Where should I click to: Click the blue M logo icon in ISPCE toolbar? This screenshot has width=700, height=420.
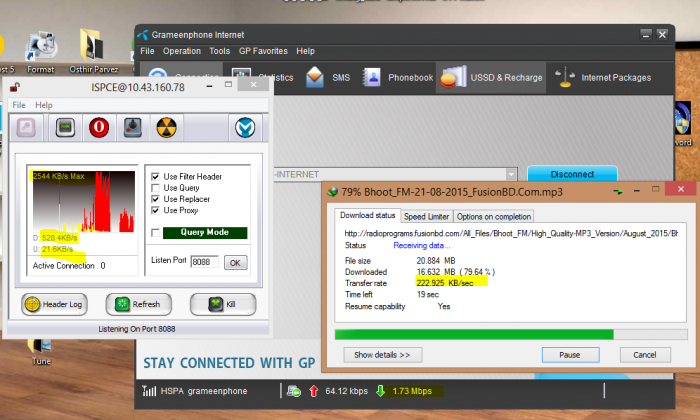245,128
